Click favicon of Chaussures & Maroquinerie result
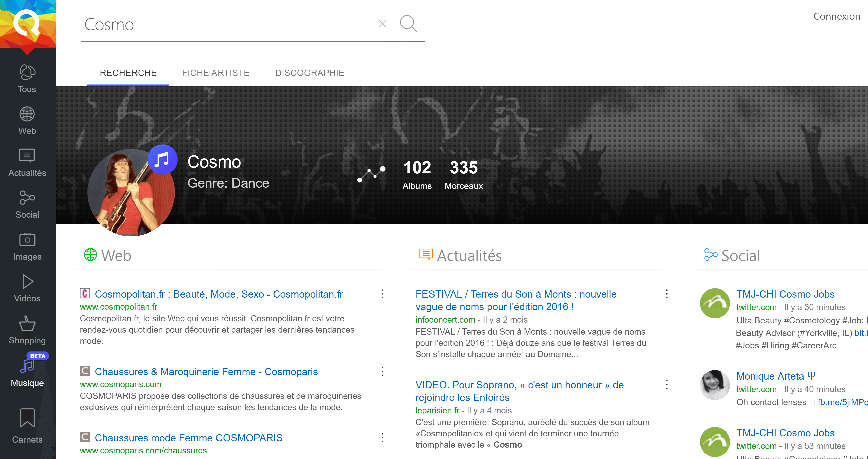This screenshot has height=459, width=868. pyautogui.click(x=85, y=371)
